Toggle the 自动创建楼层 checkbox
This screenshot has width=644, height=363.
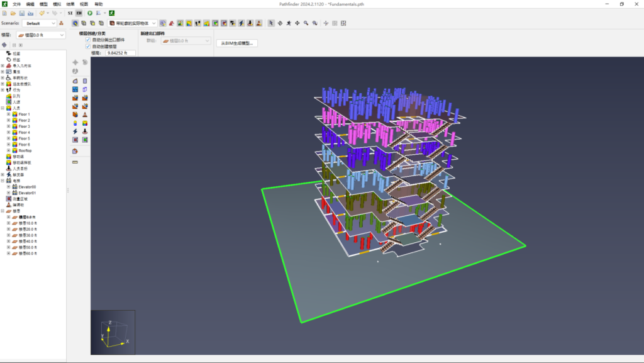click(88, 46)
